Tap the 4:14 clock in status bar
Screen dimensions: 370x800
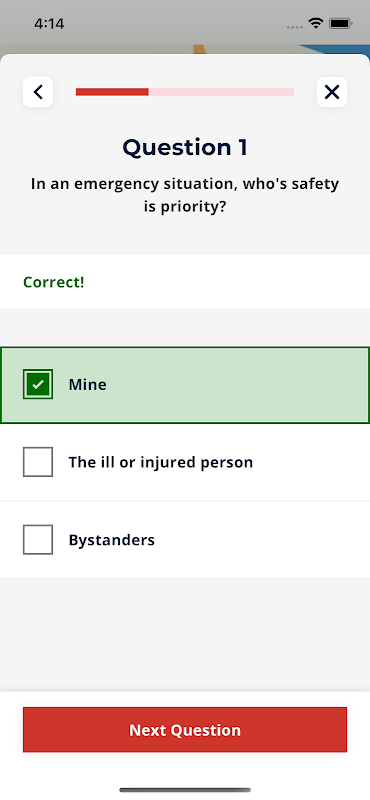[x=49, y=23]
